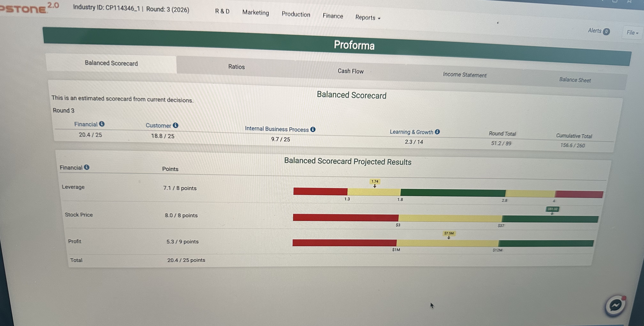Click the Customer info icon

pyautogui.click(x=175, y=125)
